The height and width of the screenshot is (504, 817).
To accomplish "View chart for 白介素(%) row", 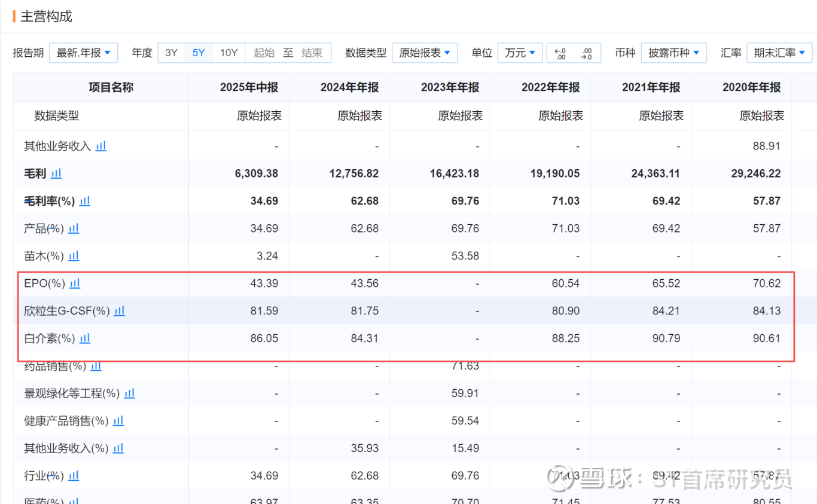I will (x=85, y=338).
